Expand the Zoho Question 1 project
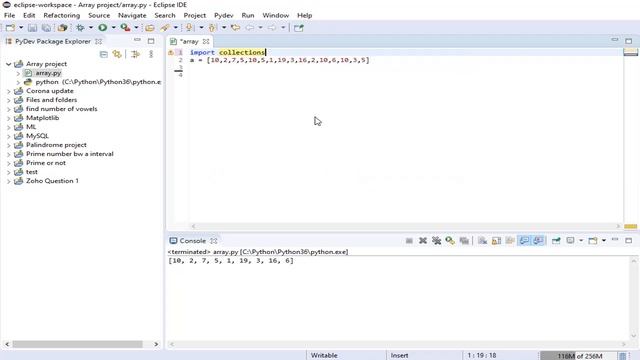The height and width of the screenshot is (360, 640). (x=9, y=181)
